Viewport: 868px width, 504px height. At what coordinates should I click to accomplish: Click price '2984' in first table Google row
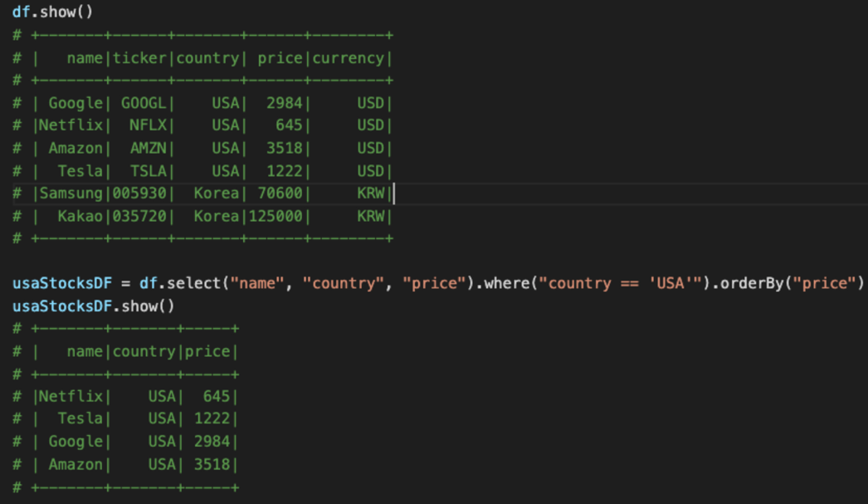[x=285, y=103]
